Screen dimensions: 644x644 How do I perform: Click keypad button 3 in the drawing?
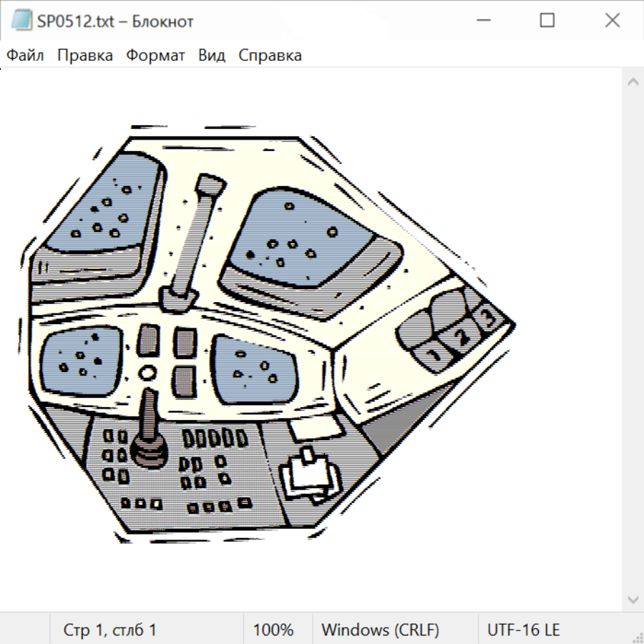coord(487,317)
